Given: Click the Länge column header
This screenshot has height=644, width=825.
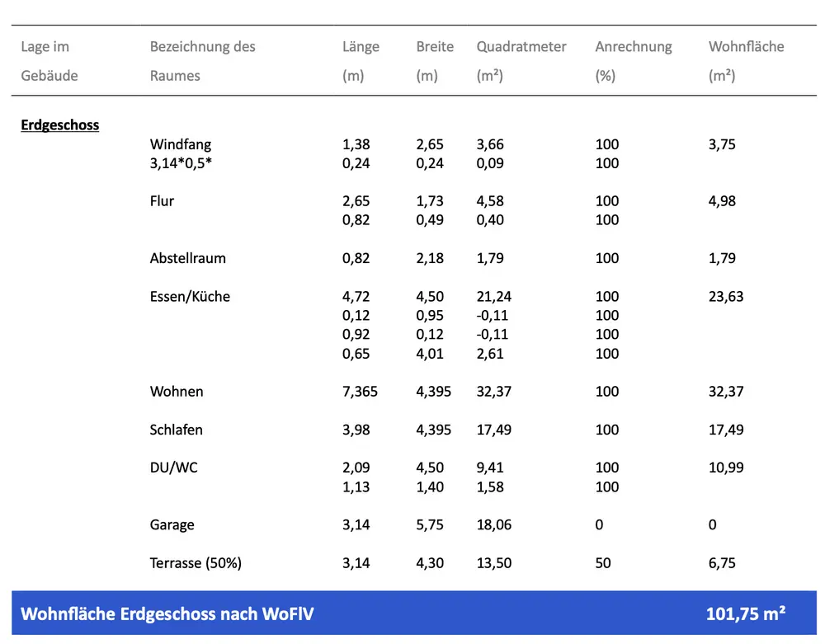Looking at the screenshot, I should [x=361, y=47].
